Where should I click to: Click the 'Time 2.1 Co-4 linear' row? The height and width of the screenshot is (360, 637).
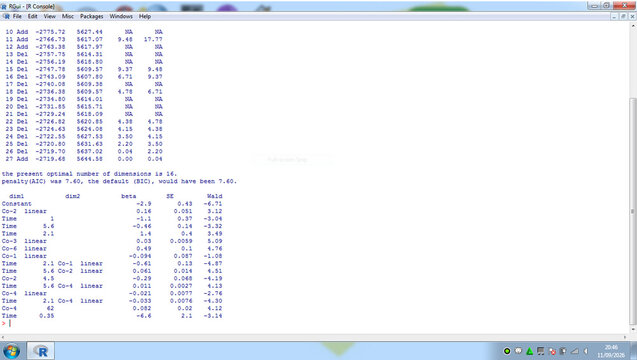[112, 301]
